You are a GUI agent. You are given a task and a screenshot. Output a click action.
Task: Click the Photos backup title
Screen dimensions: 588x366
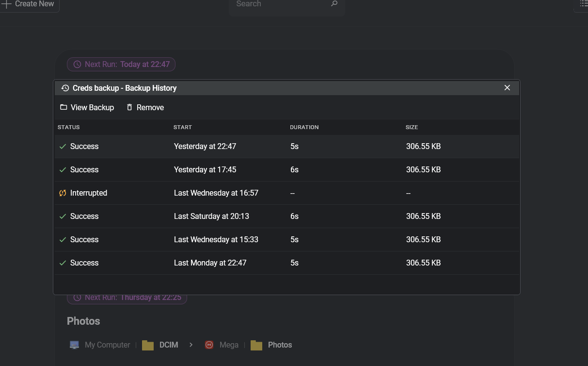[83, 321]
